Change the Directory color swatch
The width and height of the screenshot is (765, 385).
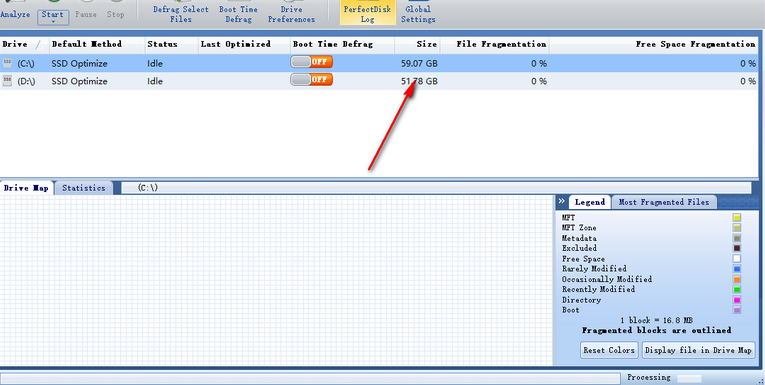point(737,300)
